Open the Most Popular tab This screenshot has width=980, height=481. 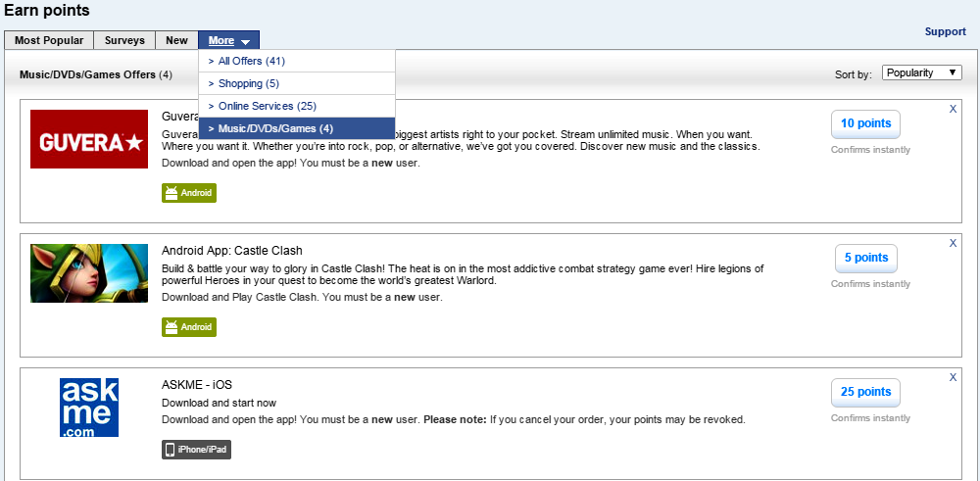49,40
